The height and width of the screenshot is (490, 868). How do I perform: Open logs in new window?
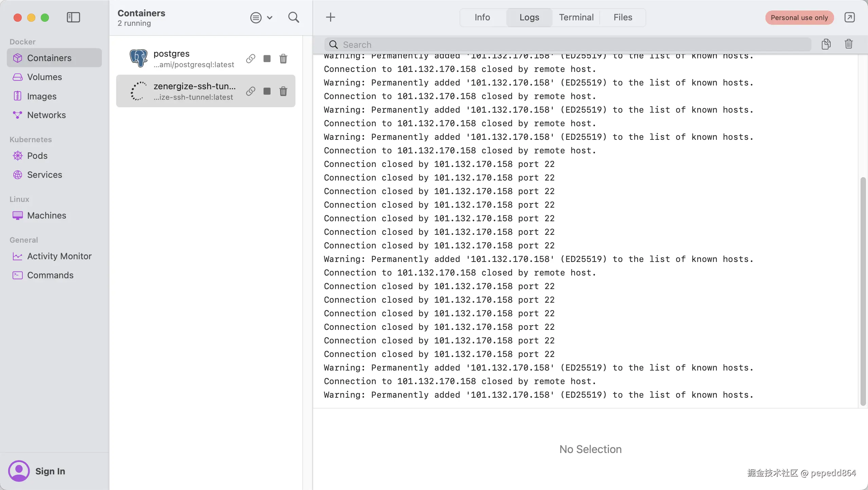pos(849,17)
